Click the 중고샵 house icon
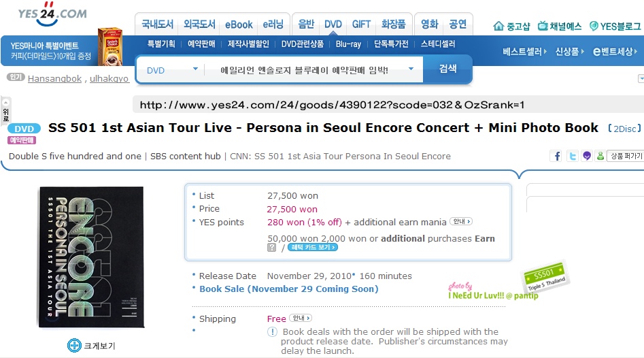The image size is (644, 358). [x=498, y=26]
